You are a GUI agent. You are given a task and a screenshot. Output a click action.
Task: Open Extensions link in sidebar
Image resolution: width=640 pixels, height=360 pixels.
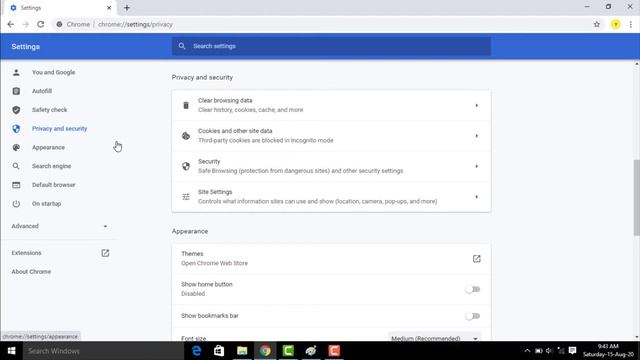click(x=26, y=253)
